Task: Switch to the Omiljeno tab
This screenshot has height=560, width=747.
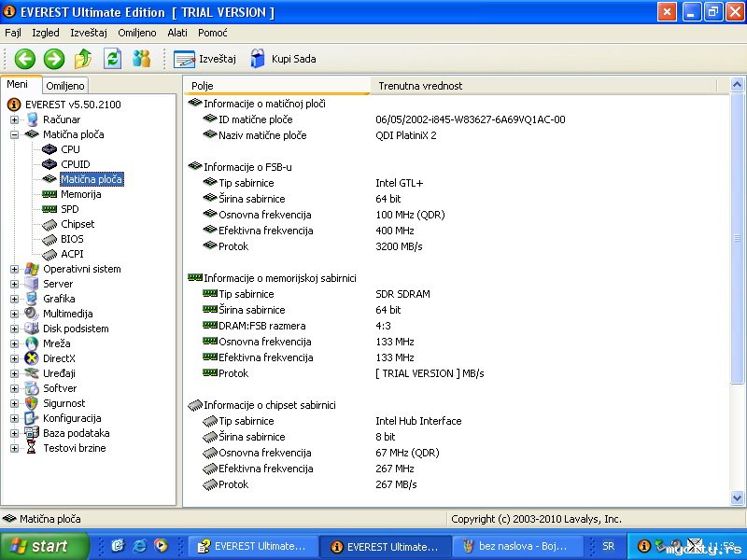Action: [65, 86]
